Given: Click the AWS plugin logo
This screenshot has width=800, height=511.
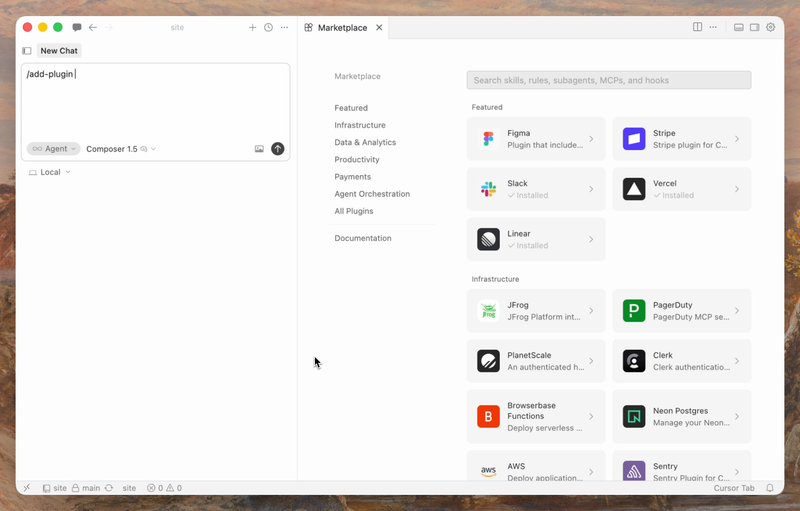Looking at the screenshot, I should click(x=488, y=471).
